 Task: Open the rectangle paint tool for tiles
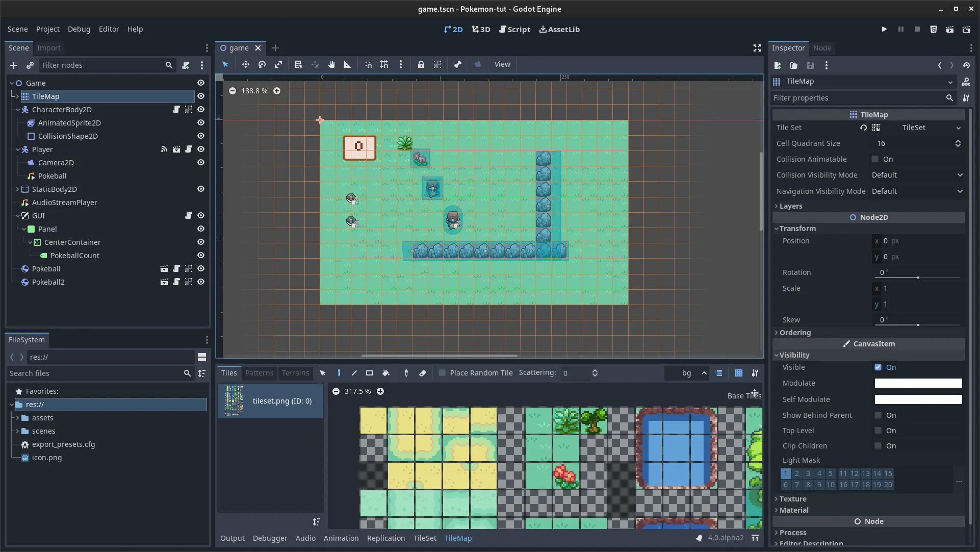[x=370, y=373]
